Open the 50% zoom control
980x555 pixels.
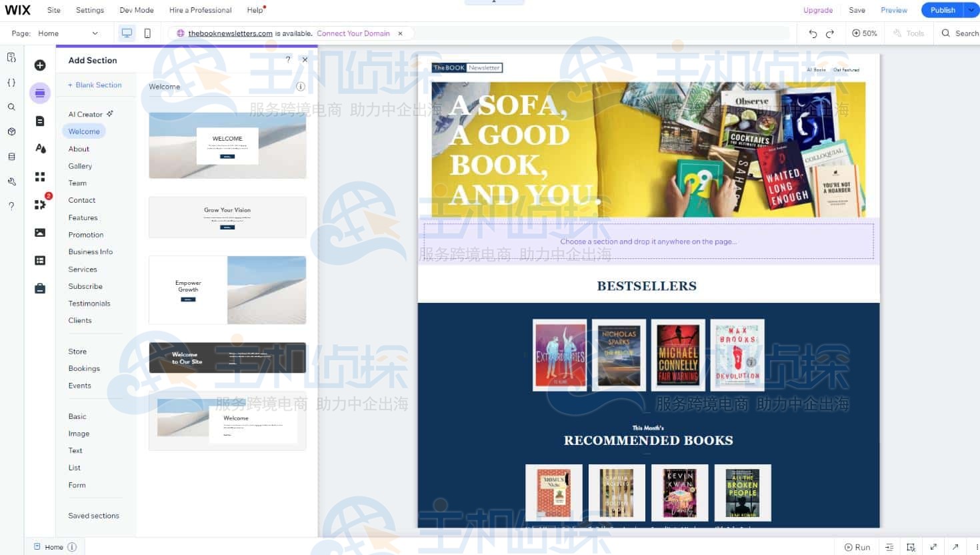pyautogui.click(x=865, y=33)
